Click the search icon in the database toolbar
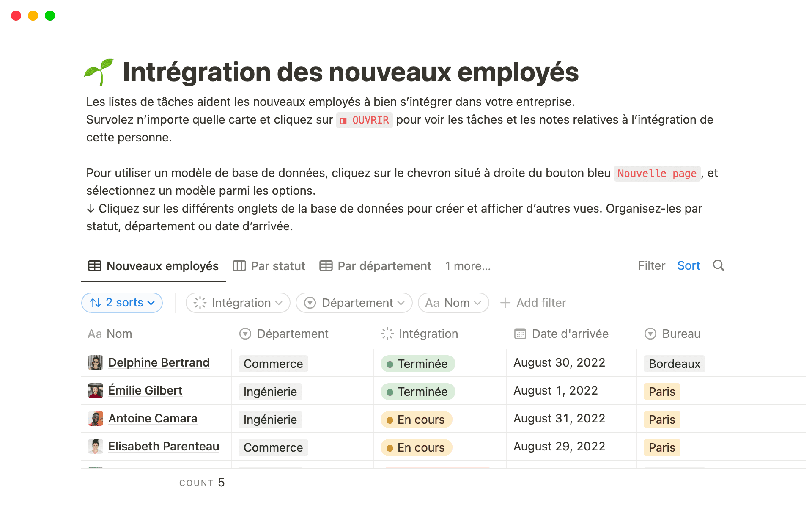 (719, 266)
